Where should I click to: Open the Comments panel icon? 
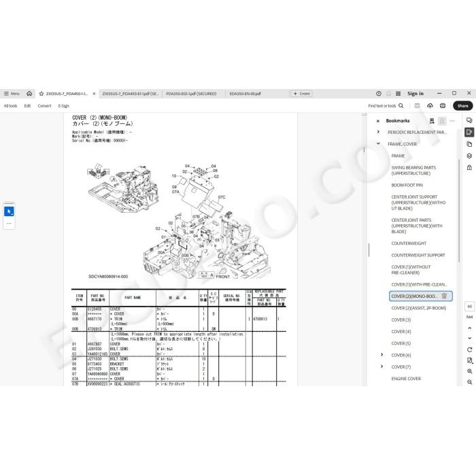click(x=469, y=120)
